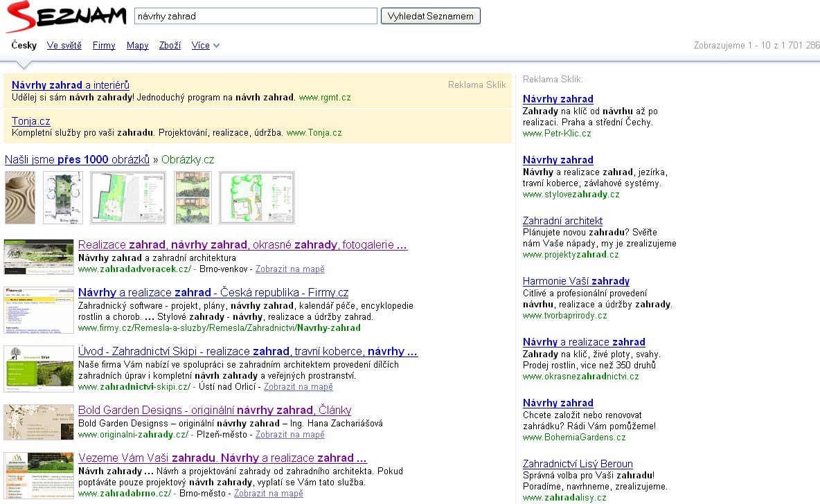Click the Obrázky.cz link

(188, 159)
